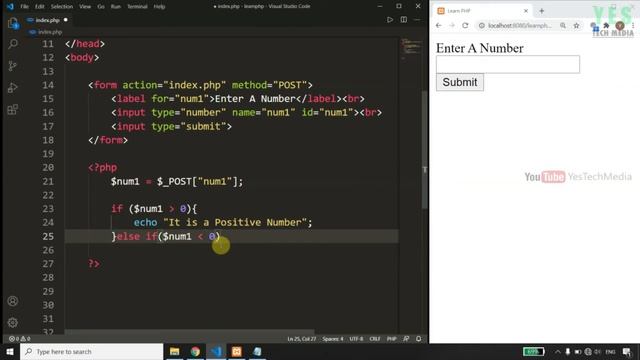The image size is (640, 360).
Task: Click the browser Back arrow
Action: pyautogui.click(x=439, y=25)
